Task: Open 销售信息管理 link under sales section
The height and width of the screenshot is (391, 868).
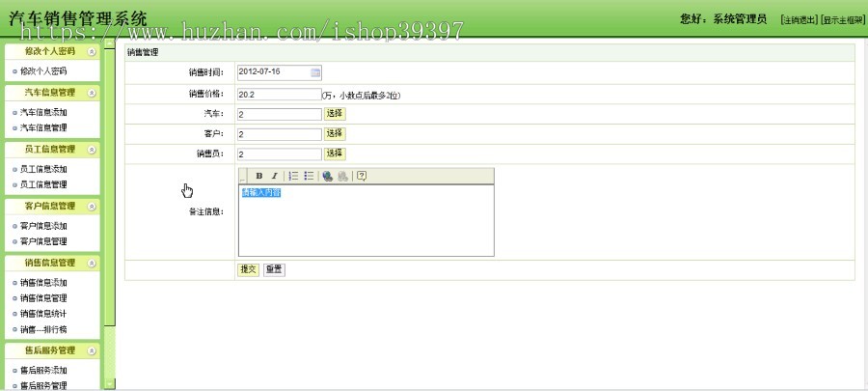Action: tap(43, 298)
